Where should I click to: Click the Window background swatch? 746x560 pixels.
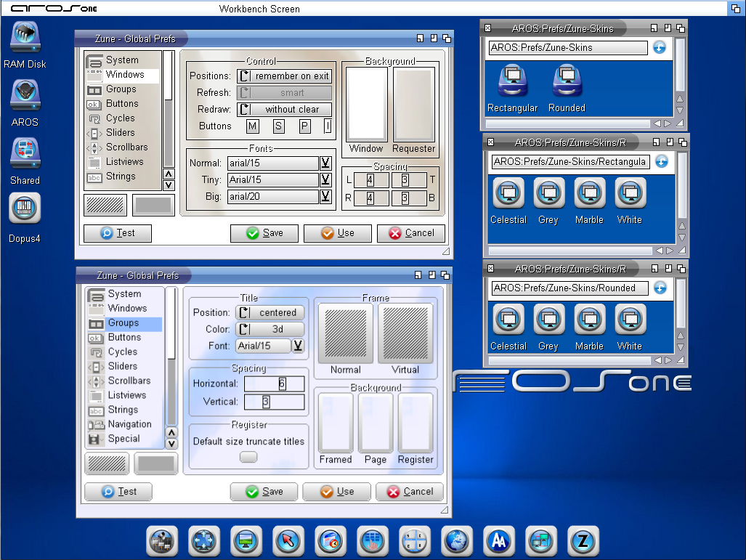point(366,104)
